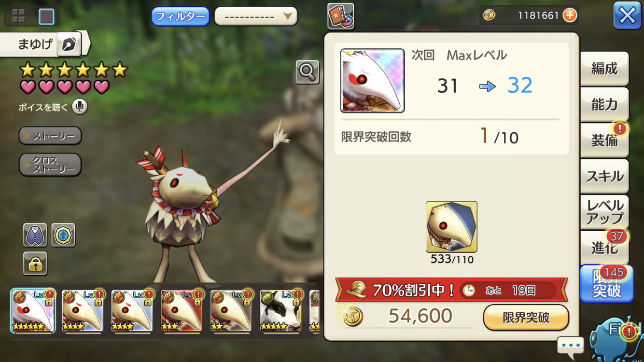Open the スキル tab

[604, 176]
